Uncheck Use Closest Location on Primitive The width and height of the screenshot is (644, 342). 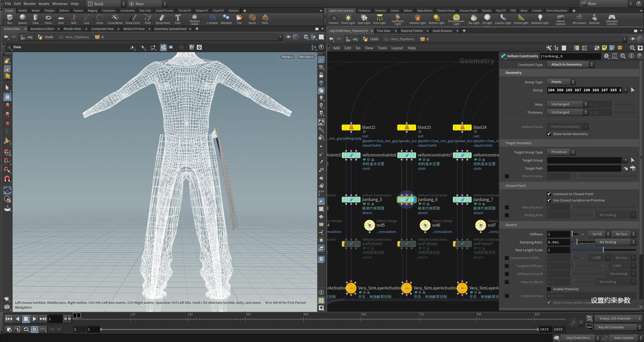[549, 200]
